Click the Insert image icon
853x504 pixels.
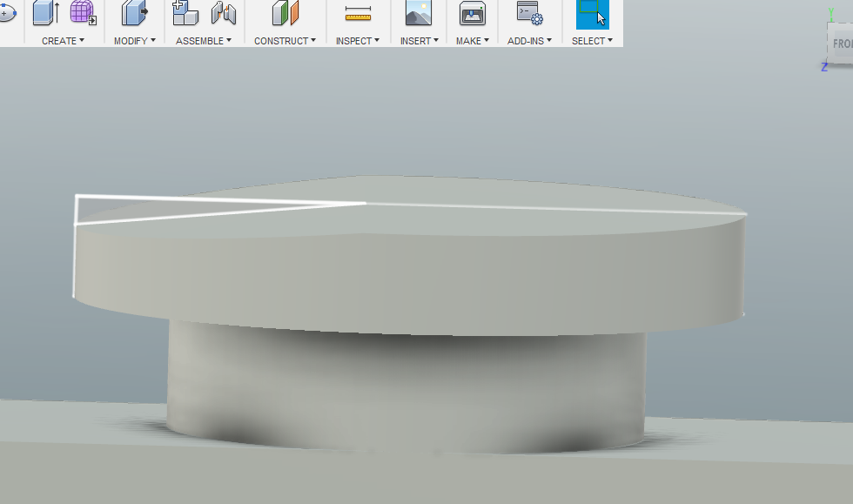419,12
